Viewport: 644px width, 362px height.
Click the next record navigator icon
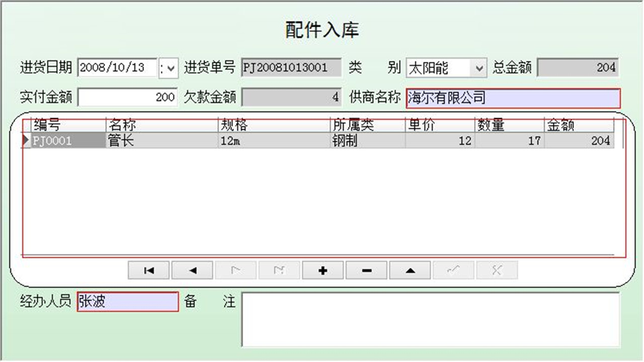235,270
